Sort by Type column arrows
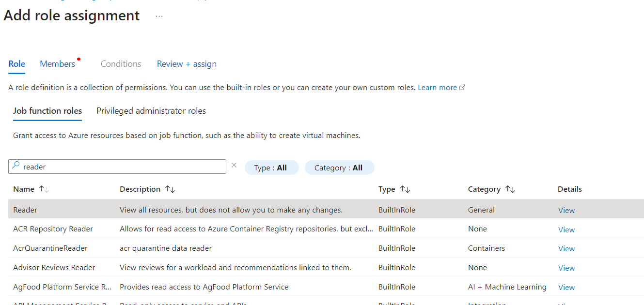The width and height of the screenshot is (644, 305). pos(405,189)
